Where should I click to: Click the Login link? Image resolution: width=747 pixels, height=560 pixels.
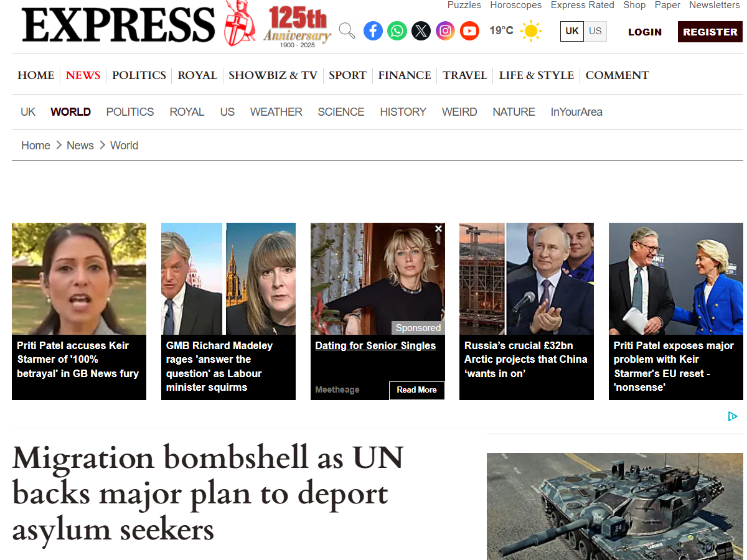[x=645, y=32]
